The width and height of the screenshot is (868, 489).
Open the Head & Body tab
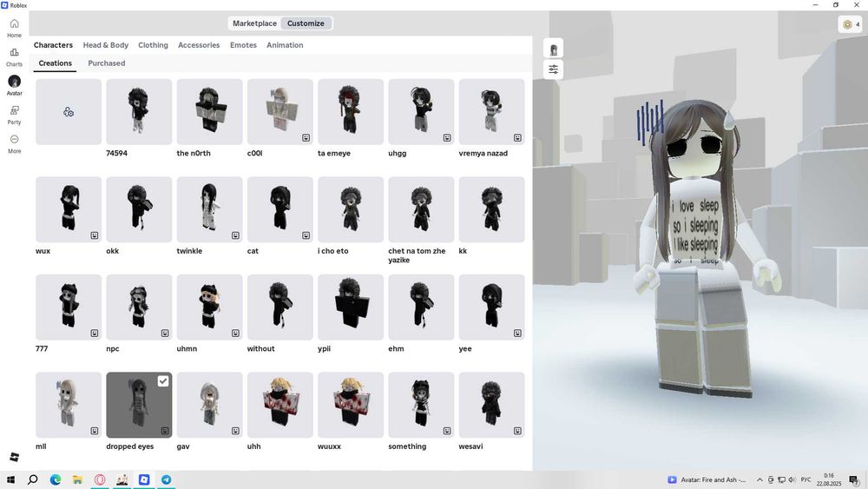106,45
